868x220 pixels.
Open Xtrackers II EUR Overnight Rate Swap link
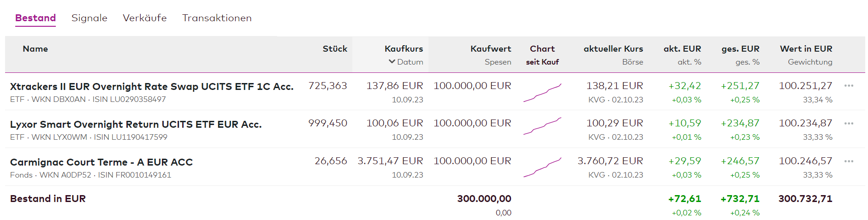pos(152,87)
